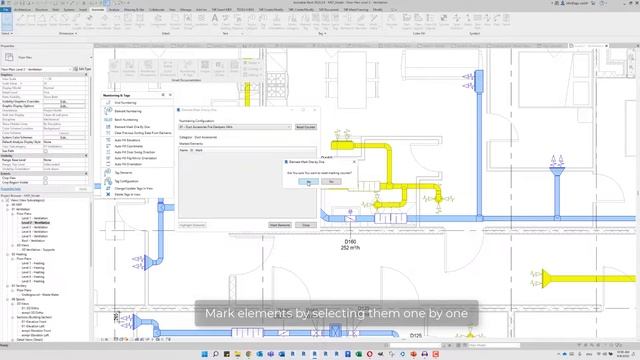Screen dimensions: 640x360
Task: Select the Text tool in Annotate ribbon
Action: click(214, 20)
